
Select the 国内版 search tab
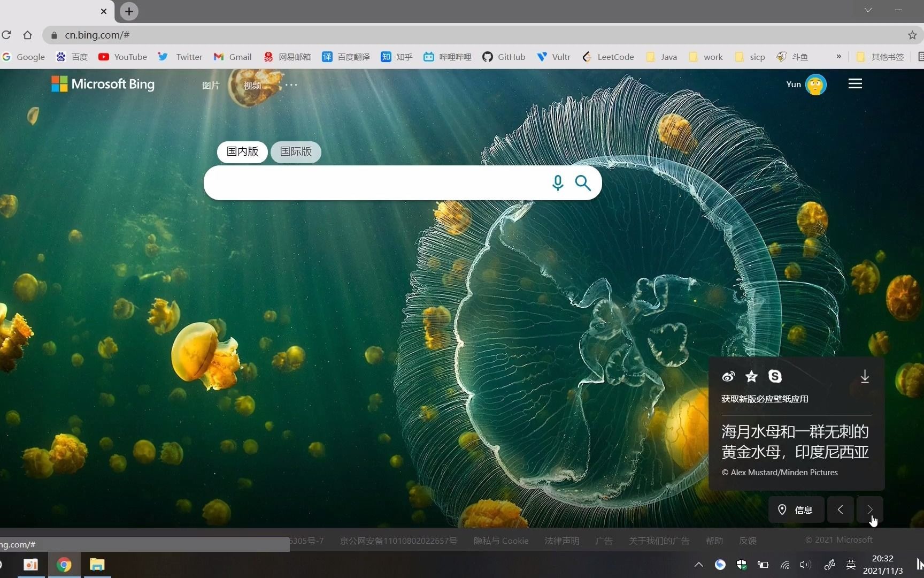coord(242,151)
